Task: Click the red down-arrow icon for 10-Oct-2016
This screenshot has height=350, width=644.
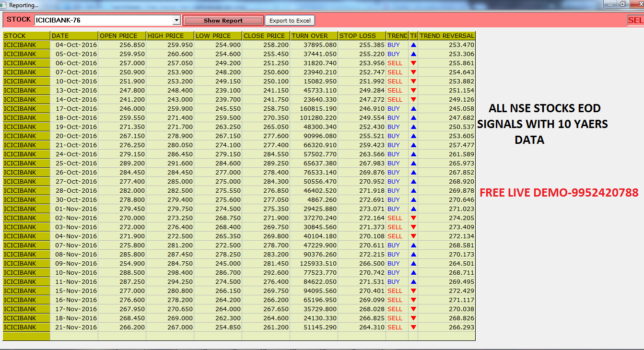Action: click(x=413, y=82)
